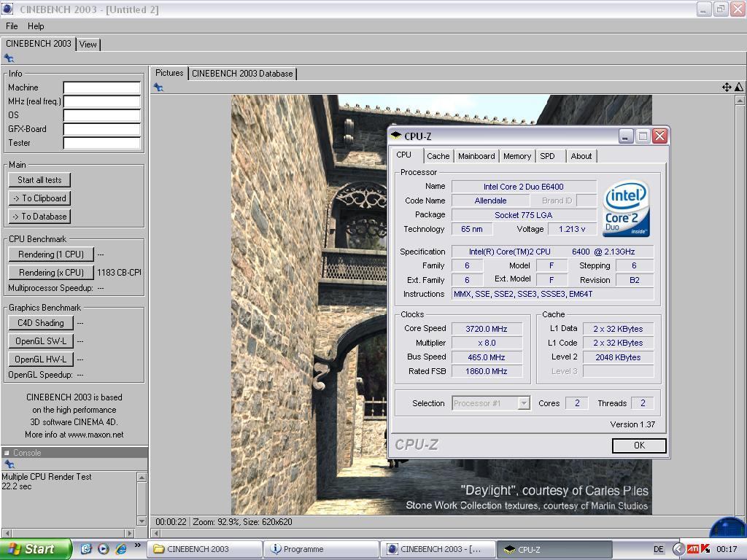
Task: Select the Pictures tab
Action: point(169,73)
